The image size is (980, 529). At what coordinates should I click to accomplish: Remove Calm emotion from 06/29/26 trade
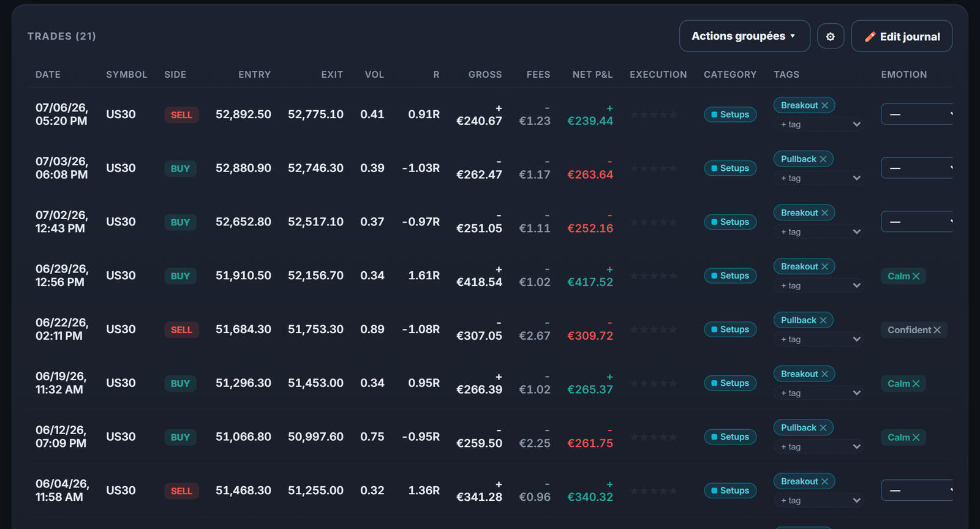click(x=916, y=276)
